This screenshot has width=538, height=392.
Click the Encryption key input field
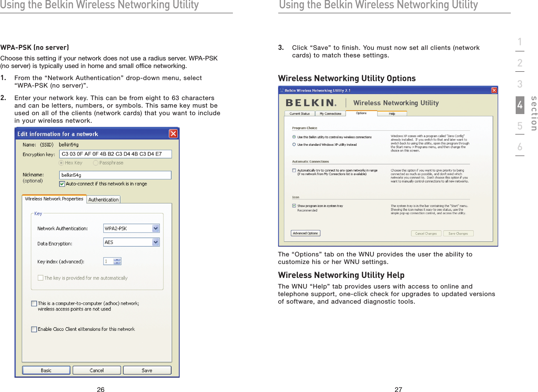tap(116, 154)
